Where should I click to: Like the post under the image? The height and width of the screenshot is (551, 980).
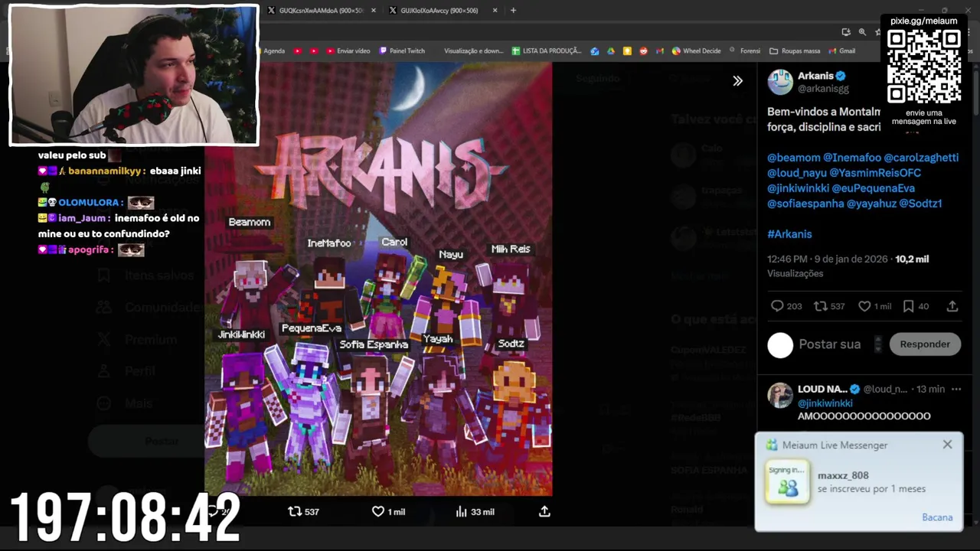[377, 511]
